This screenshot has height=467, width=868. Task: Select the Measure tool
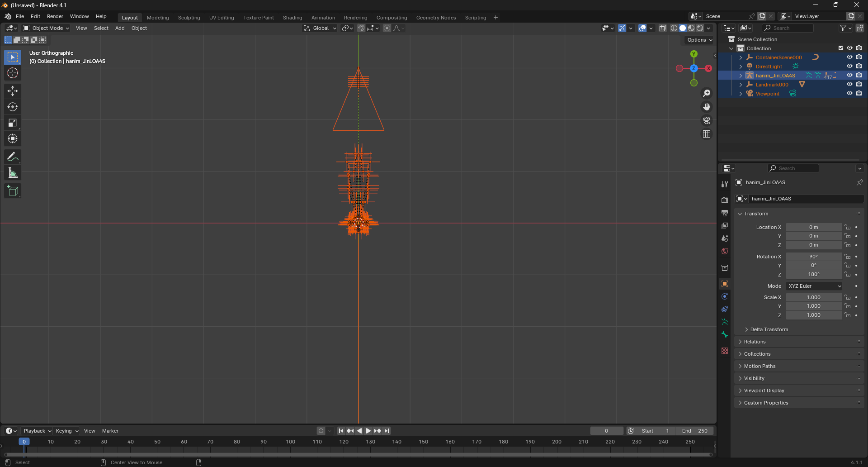13,173
